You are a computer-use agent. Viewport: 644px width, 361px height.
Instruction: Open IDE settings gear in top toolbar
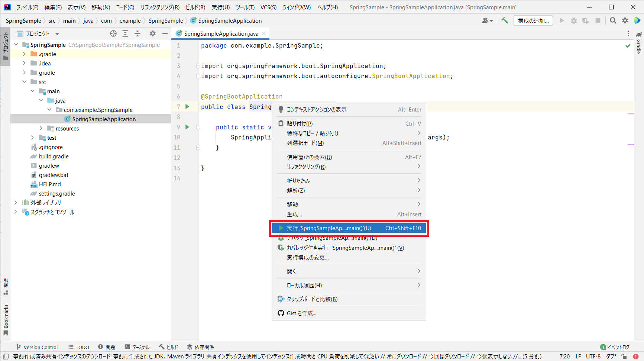pyautogui.click(x=625, y=20)
